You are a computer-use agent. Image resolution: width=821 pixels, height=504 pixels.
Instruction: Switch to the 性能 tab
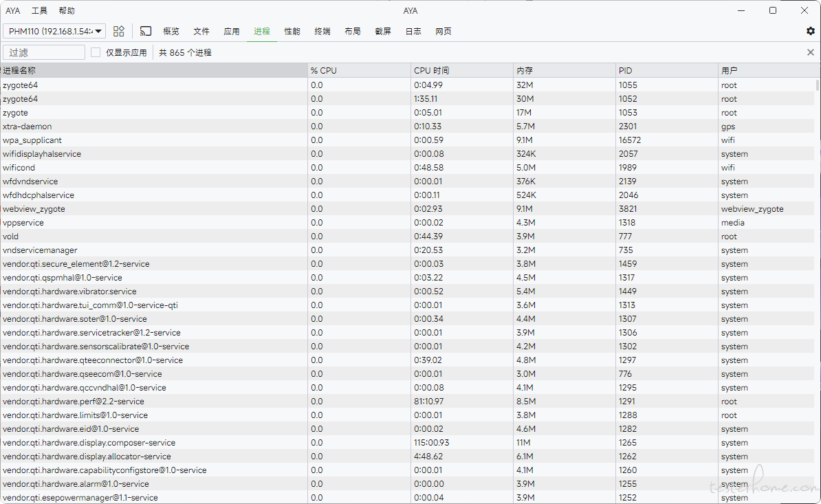coord(292,31)
